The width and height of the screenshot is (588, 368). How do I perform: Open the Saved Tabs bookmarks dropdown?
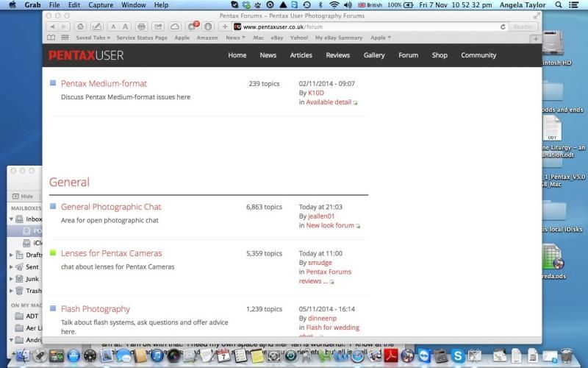click(x=93, y=38)
